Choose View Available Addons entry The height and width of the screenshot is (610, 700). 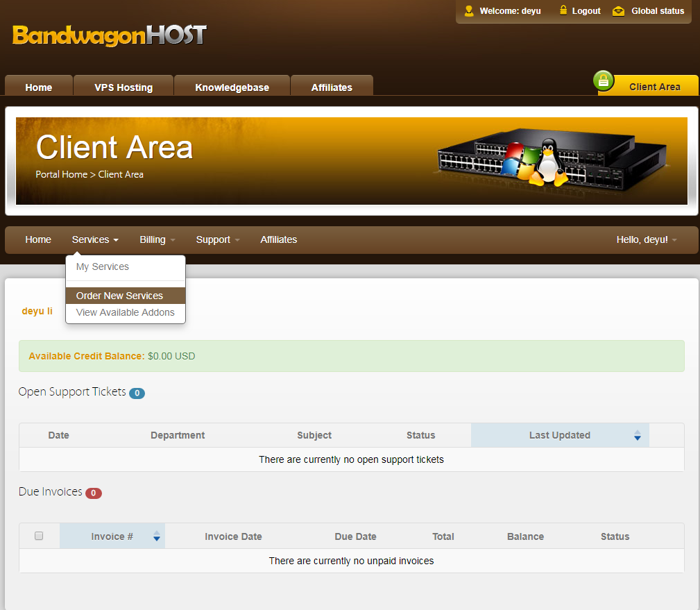coord(126,312)
